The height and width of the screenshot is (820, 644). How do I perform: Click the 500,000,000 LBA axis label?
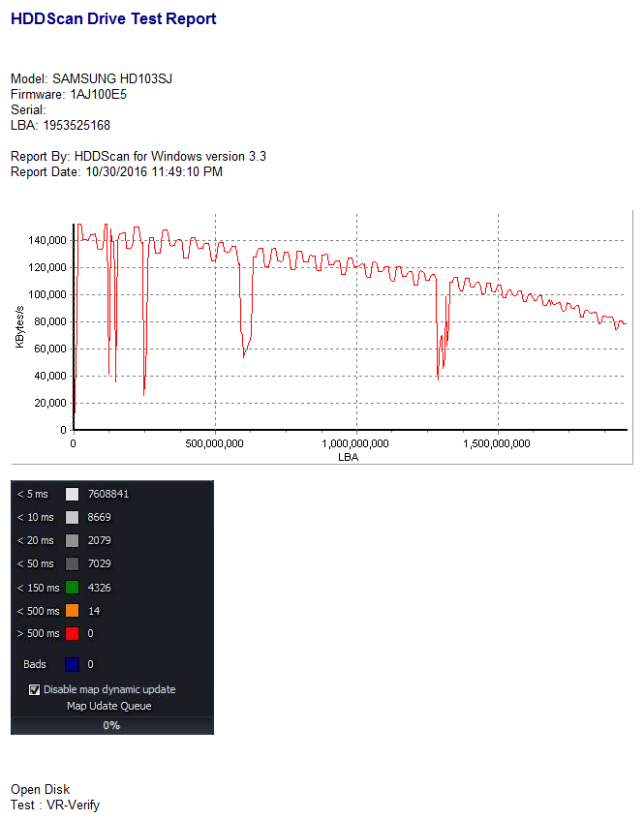214,443
